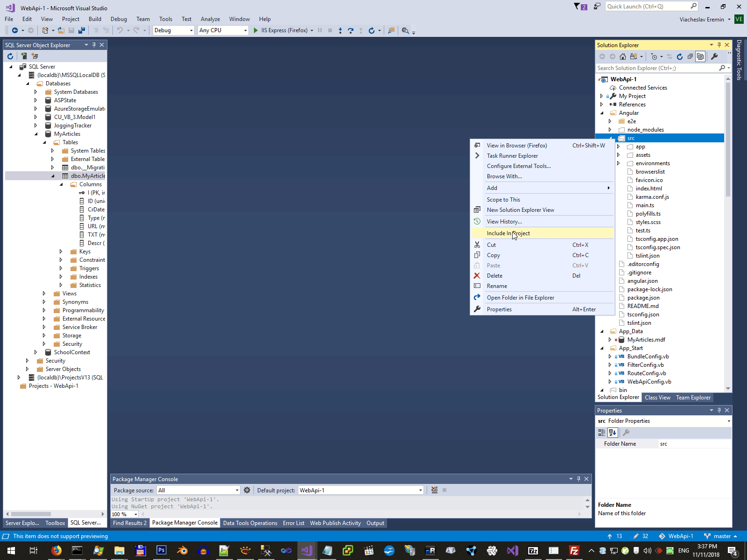The width and height of the screenshot is (747, 560).
Task: Collapse the MyArticles database node
Action: (36, 134)
